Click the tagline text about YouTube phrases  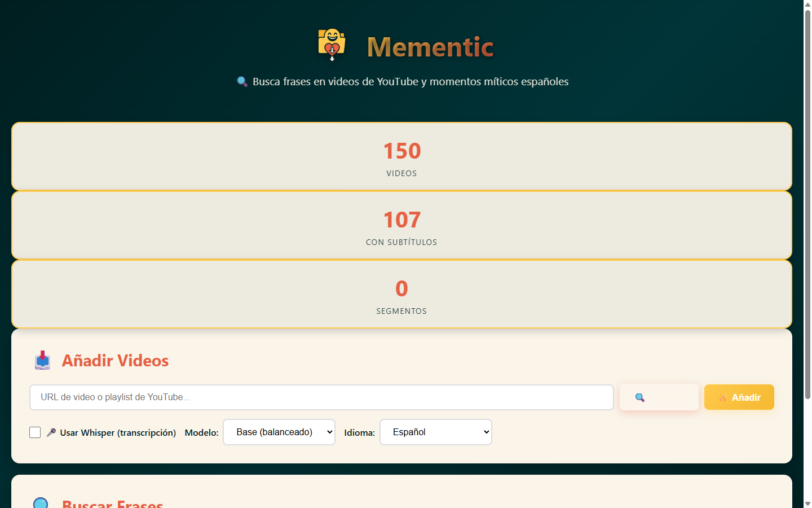pos(411,81)
